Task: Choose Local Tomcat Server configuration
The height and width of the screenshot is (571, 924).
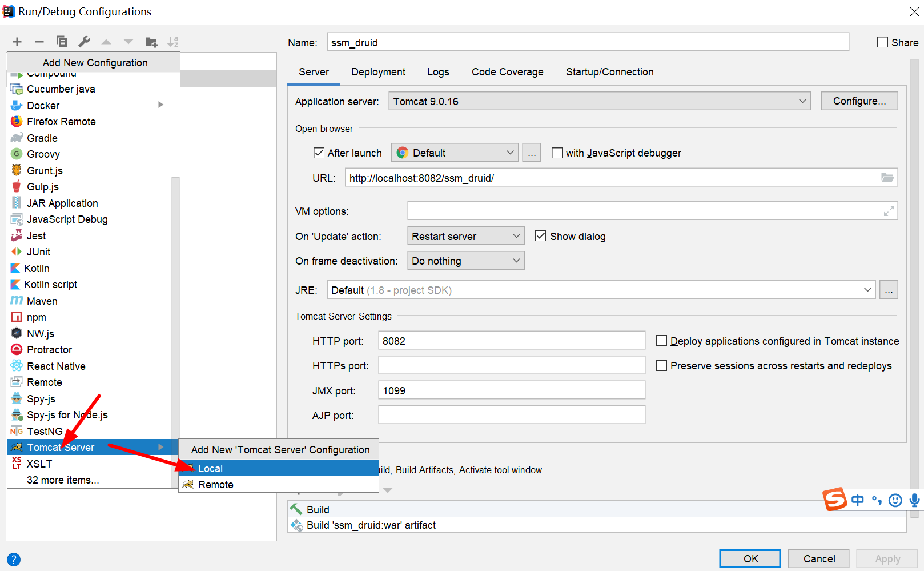Action: [x=279, y=468]
